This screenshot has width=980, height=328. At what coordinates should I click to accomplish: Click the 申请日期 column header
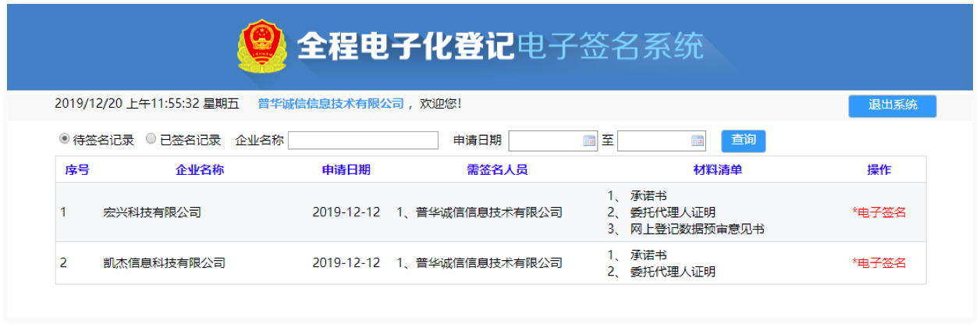tap(346, 169)
